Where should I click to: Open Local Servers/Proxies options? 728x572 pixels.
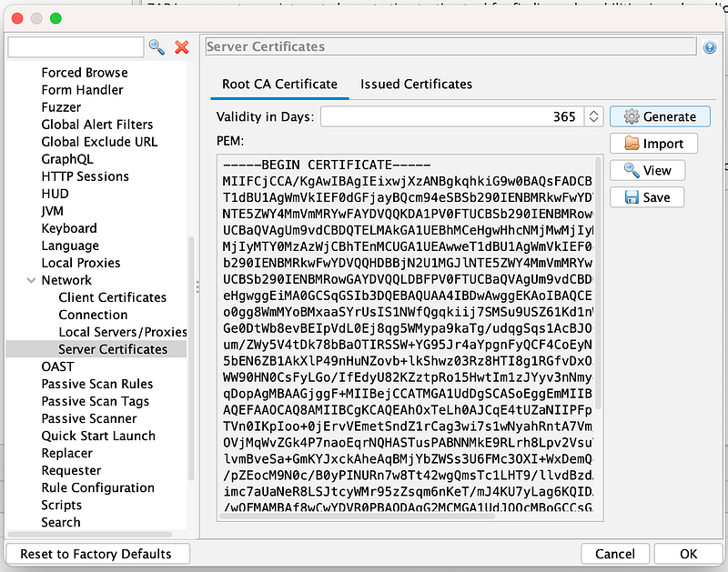[123, 332]
